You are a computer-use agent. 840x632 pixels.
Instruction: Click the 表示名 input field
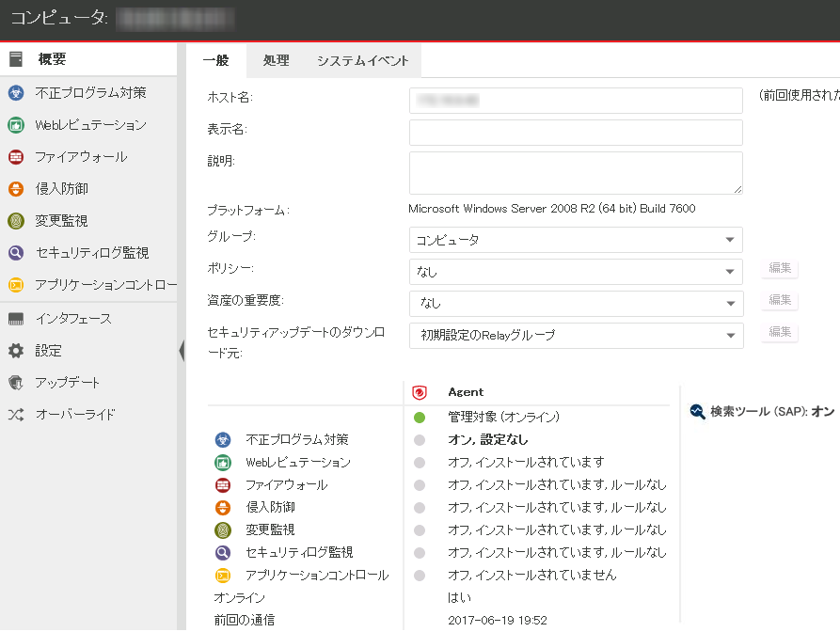[x=576, y=133]
